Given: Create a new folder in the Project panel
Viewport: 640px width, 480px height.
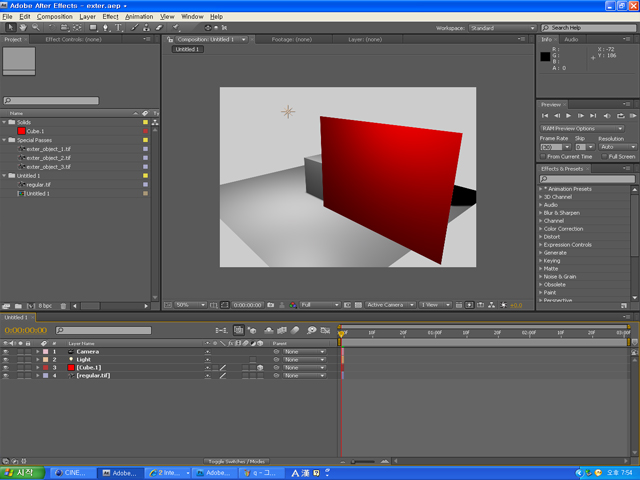Looking at the screenshot, I should tap(18, 306).
